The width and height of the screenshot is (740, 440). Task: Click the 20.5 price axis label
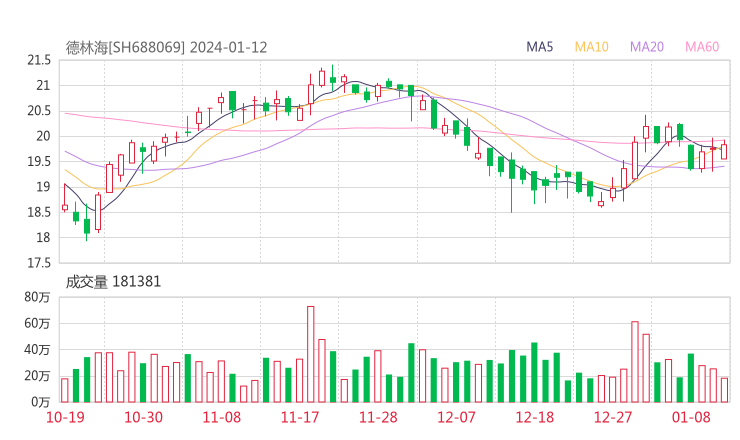(x=39, y=111)
